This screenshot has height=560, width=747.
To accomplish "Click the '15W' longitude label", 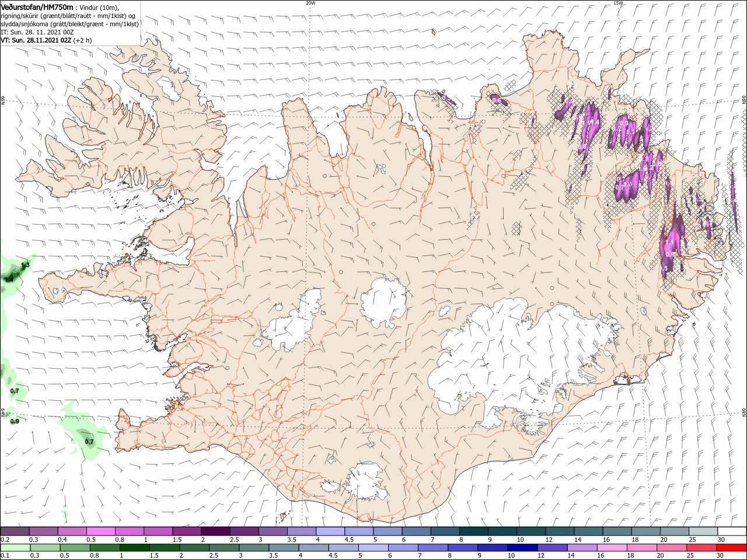I will 619,3.
